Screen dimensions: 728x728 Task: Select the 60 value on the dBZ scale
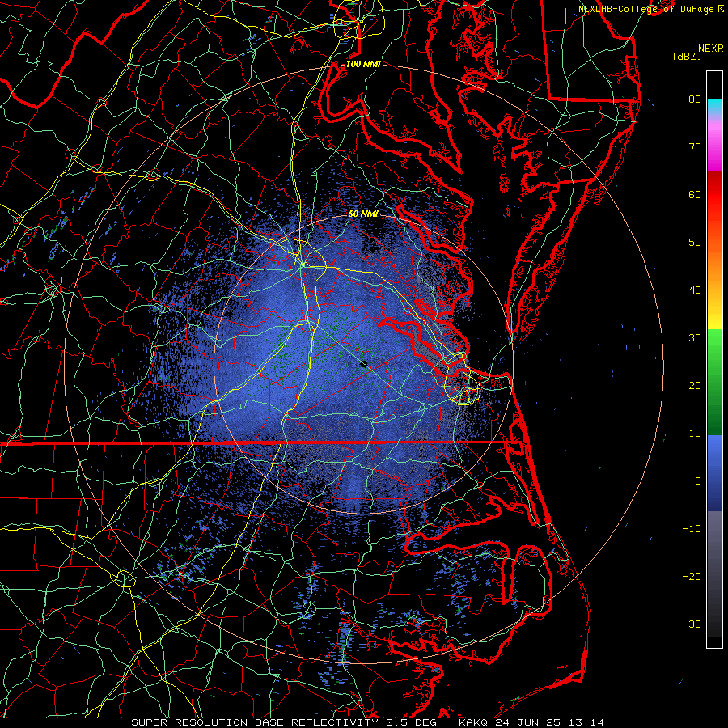[x=695, y=194]
